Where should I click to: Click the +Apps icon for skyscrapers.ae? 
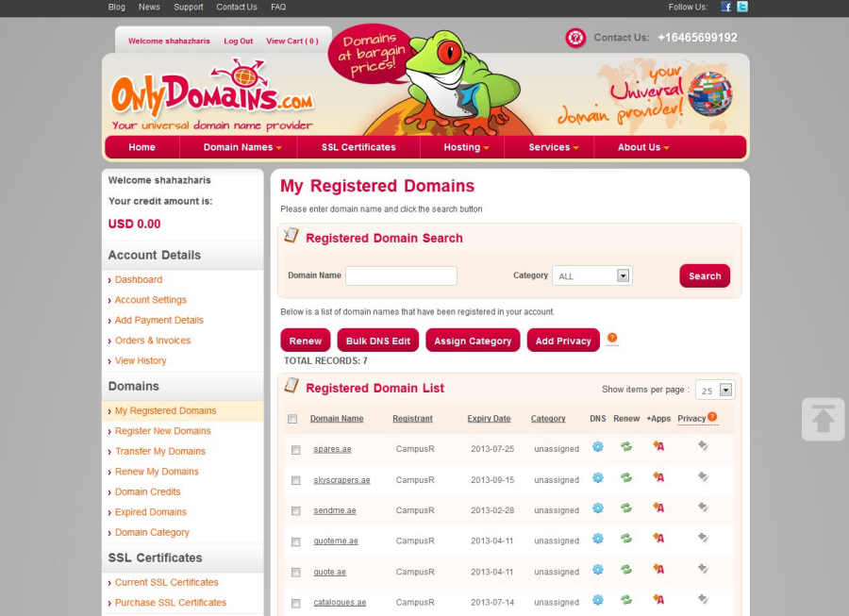coord(658,477)
